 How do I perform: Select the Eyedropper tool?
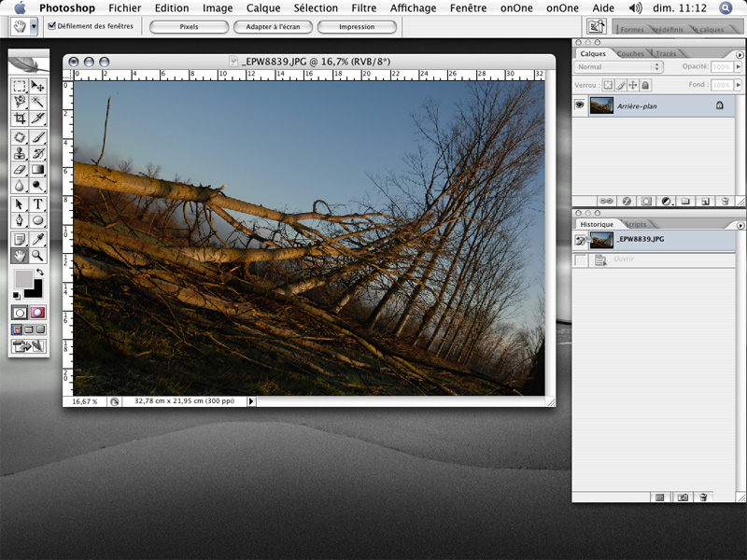(x=37, y=240)
